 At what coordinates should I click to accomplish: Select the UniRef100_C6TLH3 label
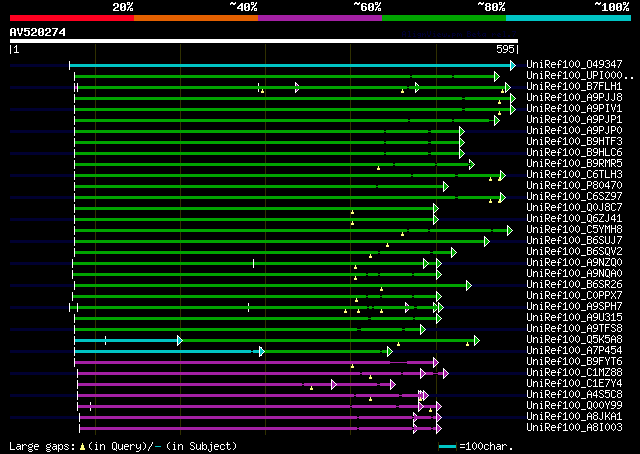point(574,174)
